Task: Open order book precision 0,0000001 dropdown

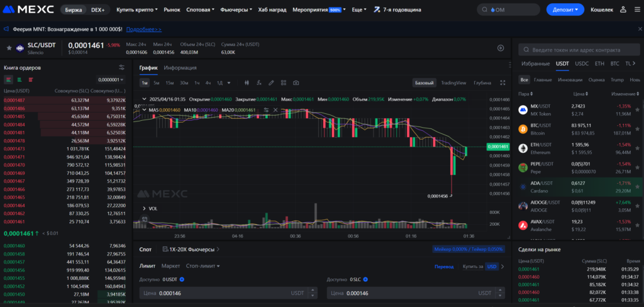Action: point(111,79)
